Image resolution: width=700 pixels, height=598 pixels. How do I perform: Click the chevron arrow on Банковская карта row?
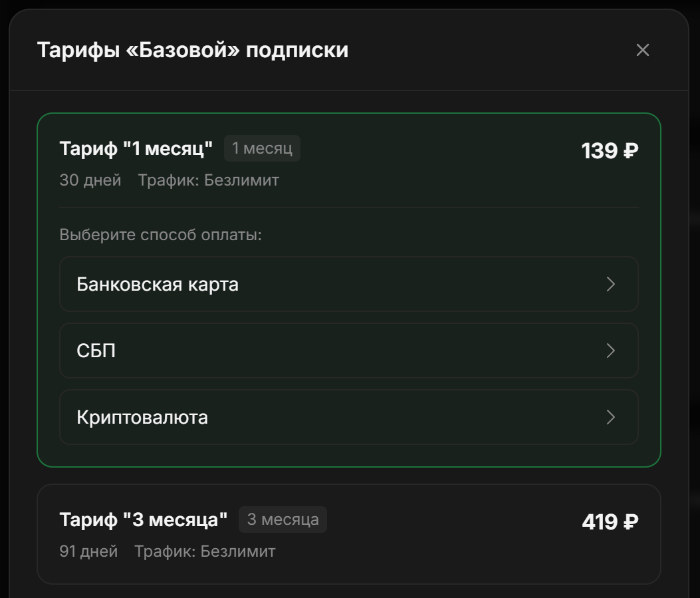tap(611, 285)
